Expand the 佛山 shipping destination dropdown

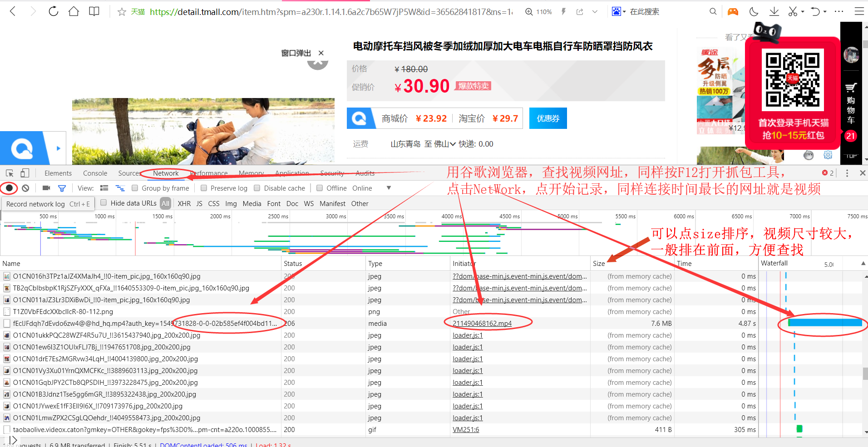453,144
